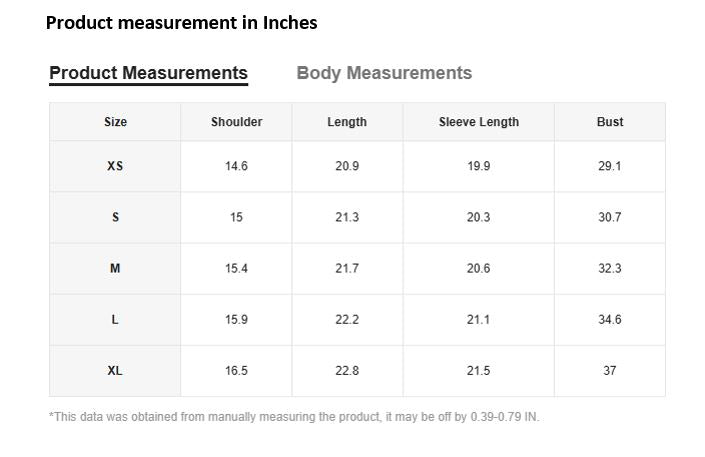Click the M sleeve length value 20.6
The image size is (705, 457).
click(x=478, y=269)
